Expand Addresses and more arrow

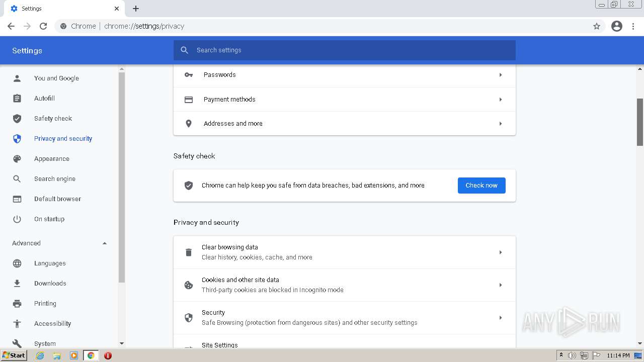pos(500,124)
